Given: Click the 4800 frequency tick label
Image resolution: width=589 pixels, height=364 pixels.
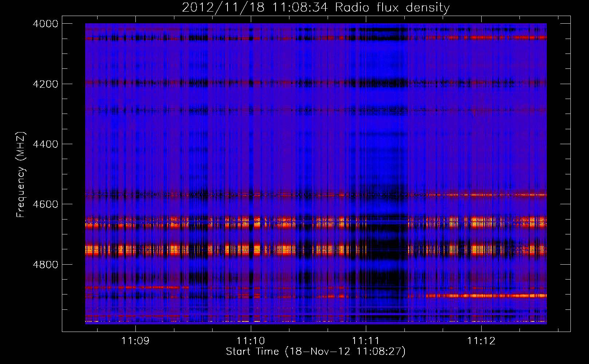Looking at the screenshot, I should click(46, 265).
